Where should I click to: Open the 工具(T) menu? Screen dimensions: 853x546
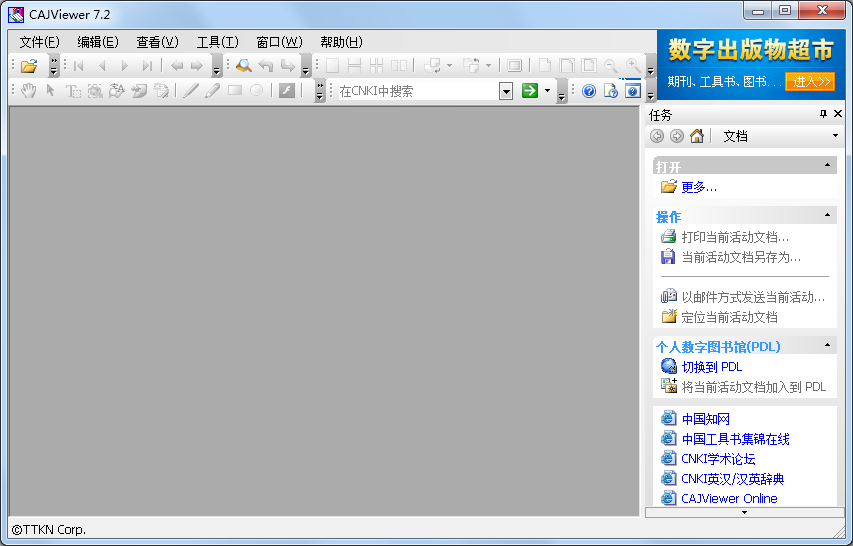tap(217, 42)
